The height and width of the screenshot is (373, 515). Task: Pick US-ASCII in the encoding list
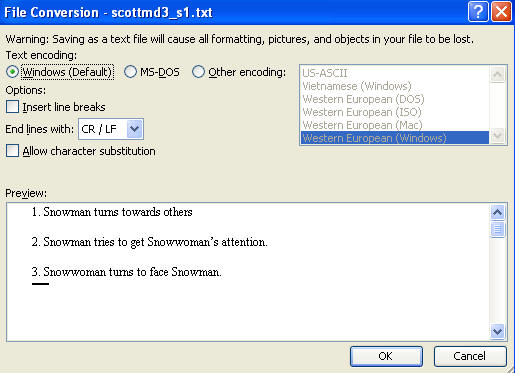pyautogui.click(x=395, y=73)
